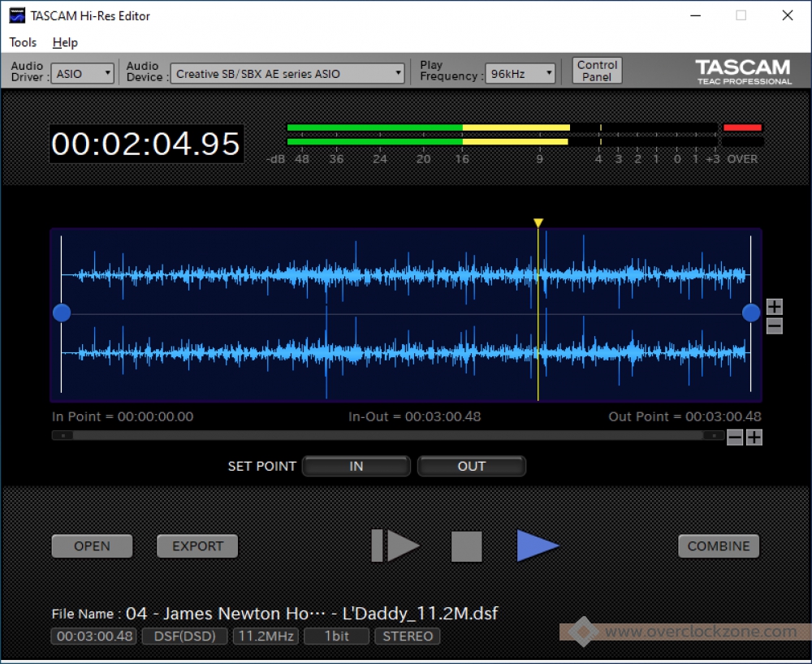812x664 pixels.
Task: Click the 11.2MHz sample rate badge
Action: pyautogui.click(x=266, y=636)
